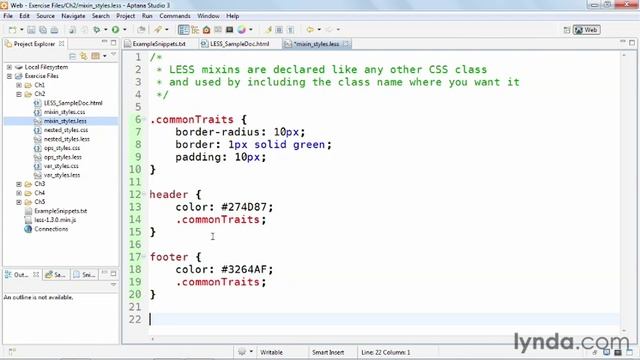Select the mixin_styles.less editor tab
Screen dimensions: 640x360
point(316,44)
